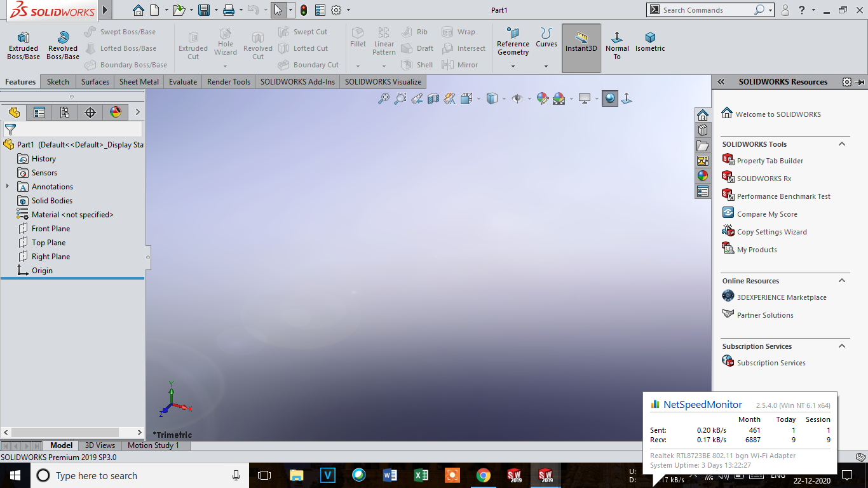Click the Open file folder icon
The image size is (868, 488).
pyautogui.click(x=179, y=10)
